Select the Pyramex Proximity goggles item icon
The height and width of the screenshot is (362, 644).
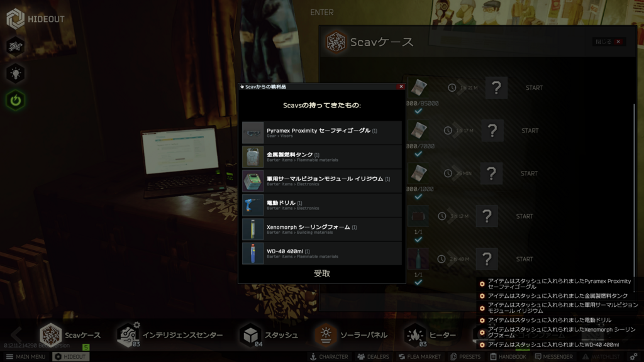[253, 133]
